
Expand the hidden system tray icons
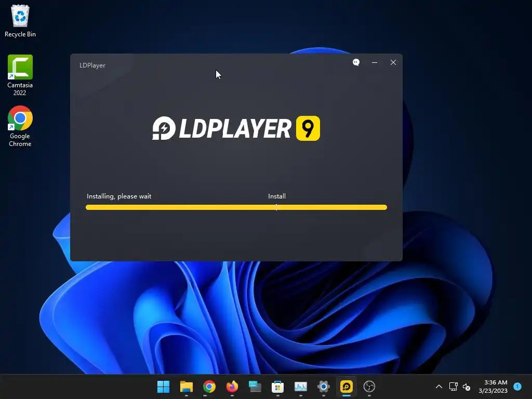438,387
